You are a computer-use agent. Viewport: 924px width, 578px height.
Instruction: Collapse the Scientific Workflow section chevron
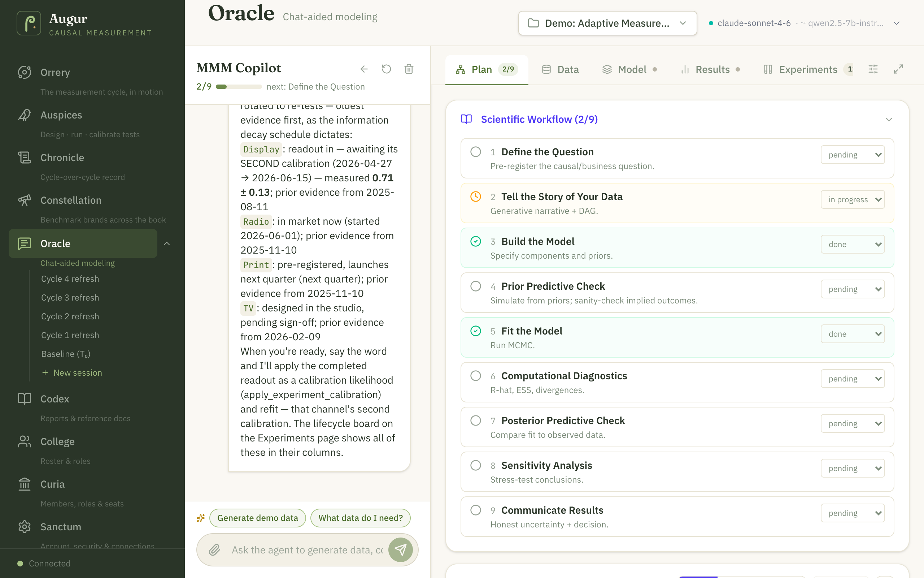(x=889, y=120)
